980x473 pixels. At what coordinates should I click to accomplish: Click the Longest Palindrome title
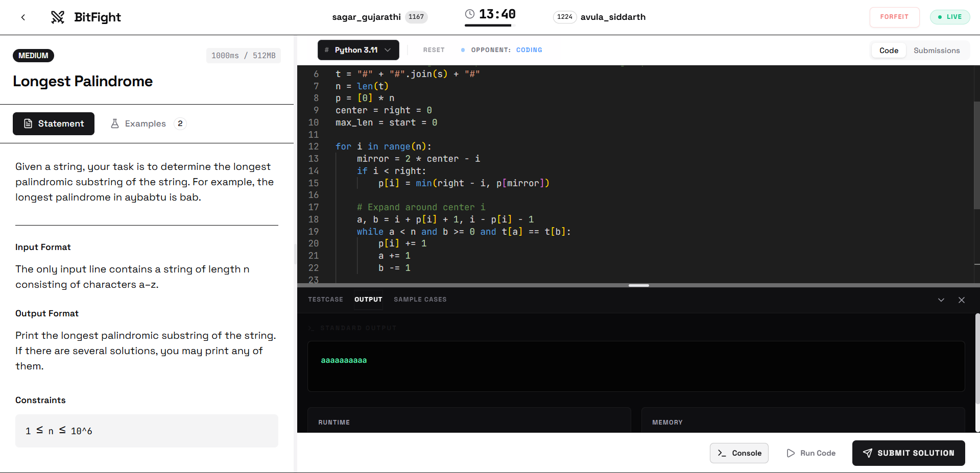(x=83, y=81)
